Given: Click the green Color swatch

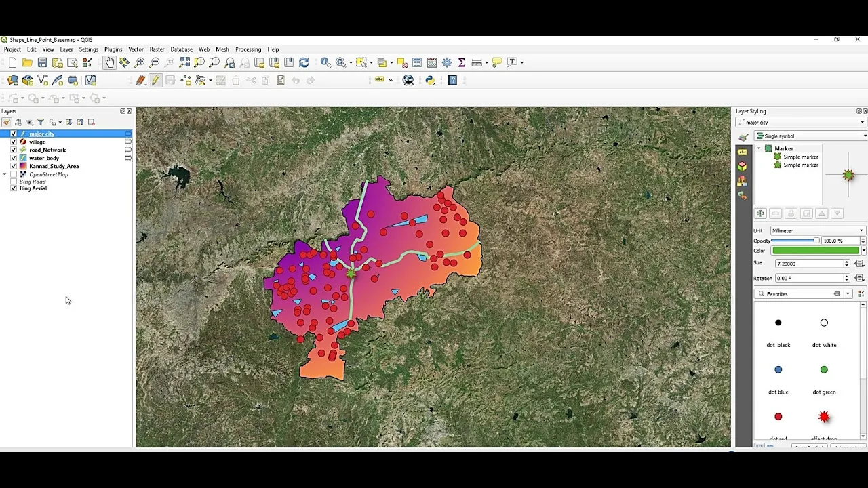Looking at the screenshot, I should click(816, 251).
